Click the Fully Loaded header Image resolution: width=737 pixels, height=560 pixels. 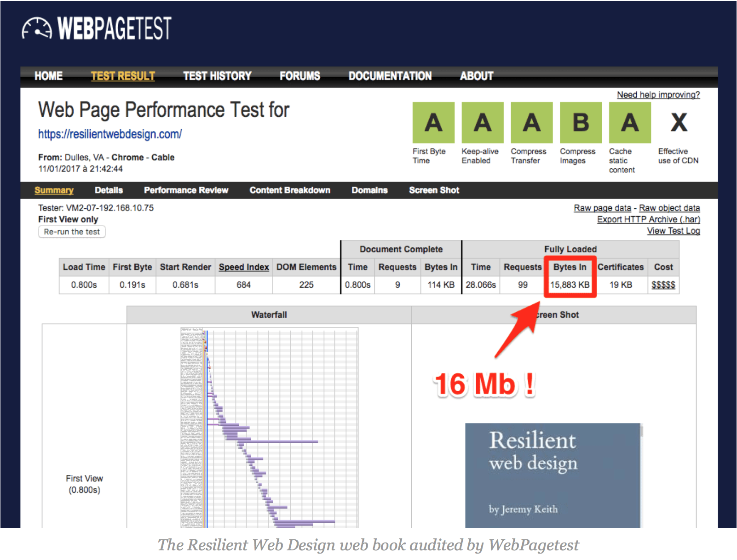pyautogui.click(x=570, y=249)
